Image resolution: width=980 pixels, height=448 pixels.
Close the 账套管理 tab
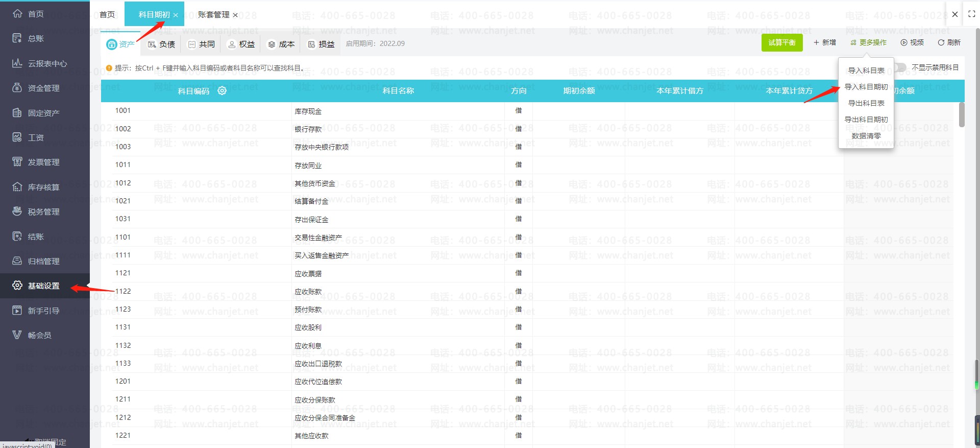click(x=235, y=15)
